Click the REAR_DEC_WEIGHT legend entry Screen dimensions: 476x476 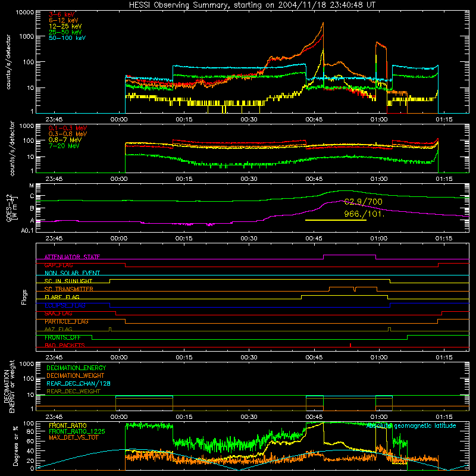tap(73, 392)
